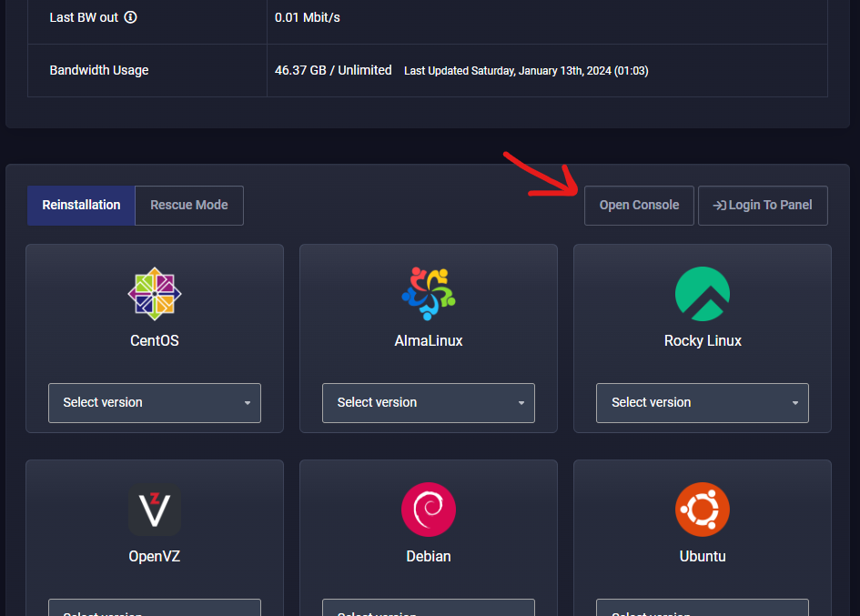
Task: Click the Last BW out info icon
Action: [130, 17]
